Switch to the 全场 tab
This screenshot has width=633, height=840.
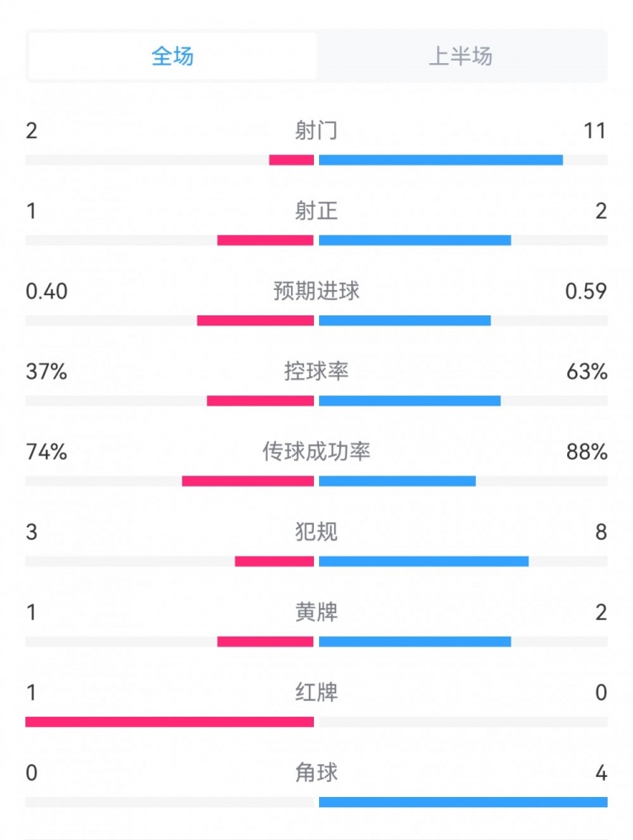pos(173,57)
